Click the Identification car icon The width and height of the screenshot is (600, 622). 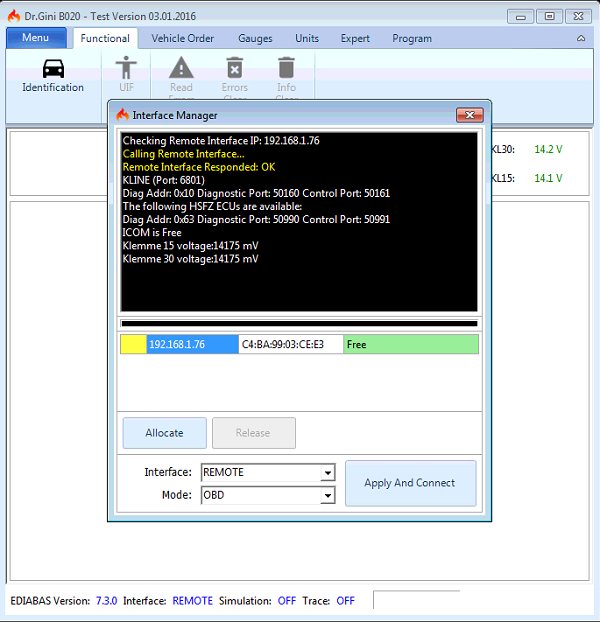(x=53, y=68)
